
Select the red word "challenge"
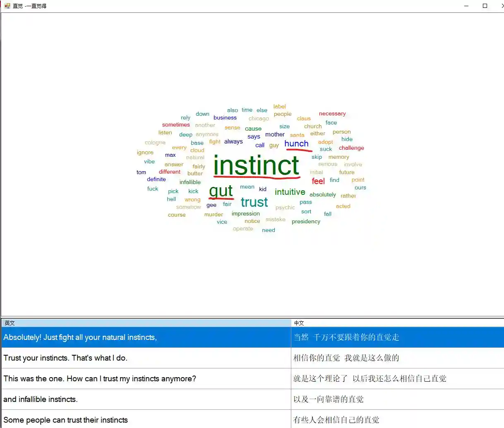pos(351,148)
